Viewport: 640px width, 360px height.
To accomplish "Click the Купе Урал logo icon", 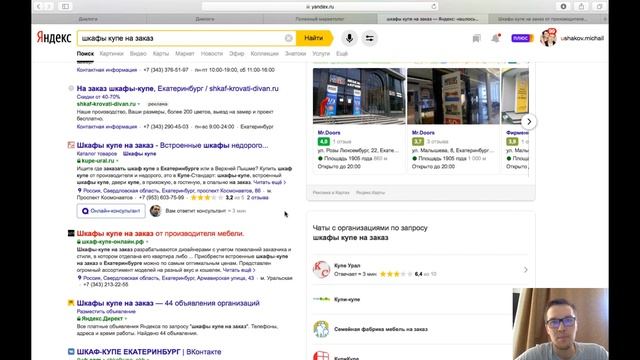I will point(321,270).
